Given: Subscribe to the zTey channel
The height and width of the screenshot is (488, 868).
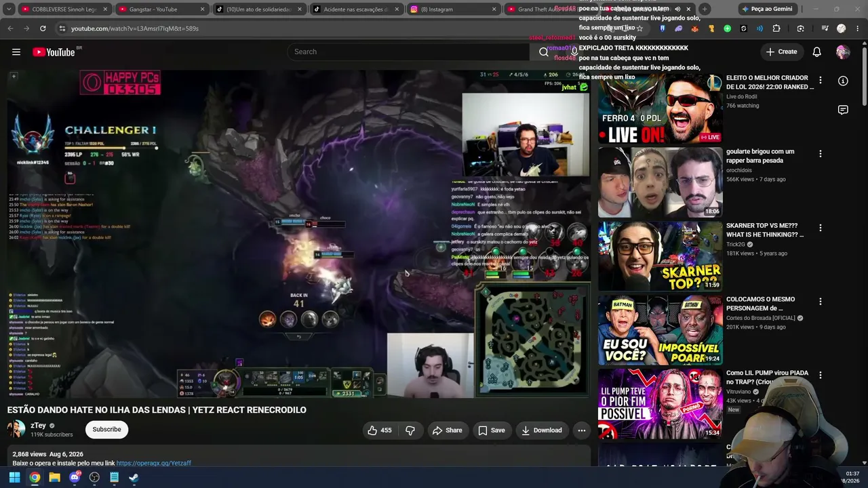Looking at the screenshot, I should [x=107, y=430].
